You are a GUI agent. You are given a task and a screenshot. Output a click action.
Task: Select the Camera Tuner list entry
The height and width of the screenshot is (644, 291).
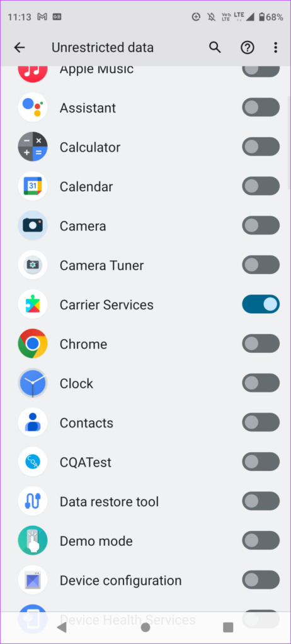click(x=145, y=265)
